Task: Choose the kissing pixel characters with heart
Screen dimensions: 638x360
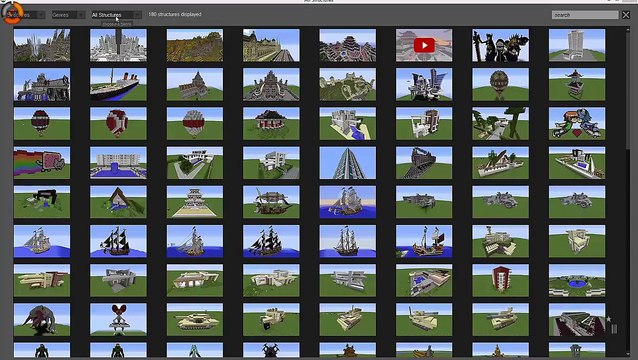Action: point(577,124)
